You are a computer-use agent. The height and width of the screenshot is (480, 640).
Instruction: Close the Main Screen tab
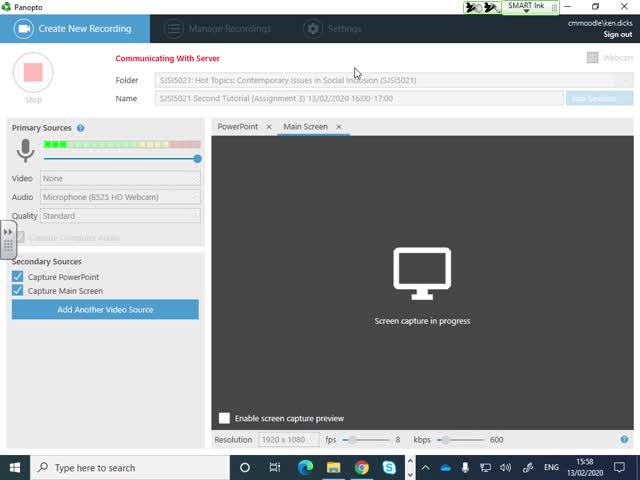click(x=339, y=127)
